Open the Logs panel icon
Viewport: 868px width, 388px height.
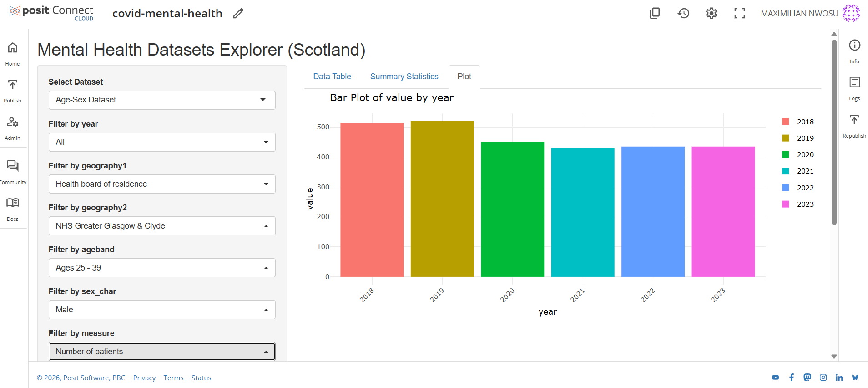(x=854, y=82)
